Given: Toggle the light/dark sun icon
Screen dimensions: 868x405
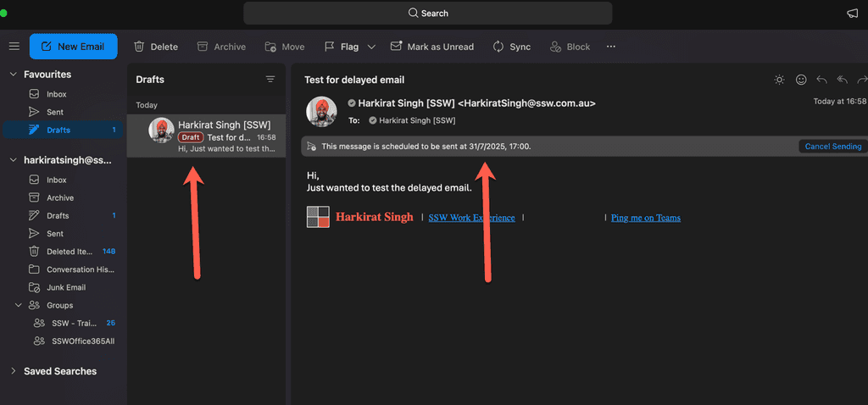Looking at the screenshot, I should (x=779, y=80).
